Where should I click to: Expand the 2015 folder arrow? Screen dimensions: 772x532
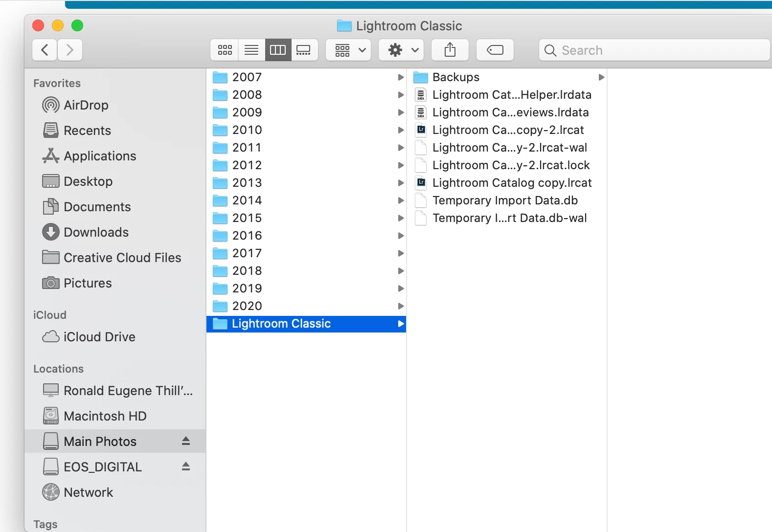click(x=401, y=218)
